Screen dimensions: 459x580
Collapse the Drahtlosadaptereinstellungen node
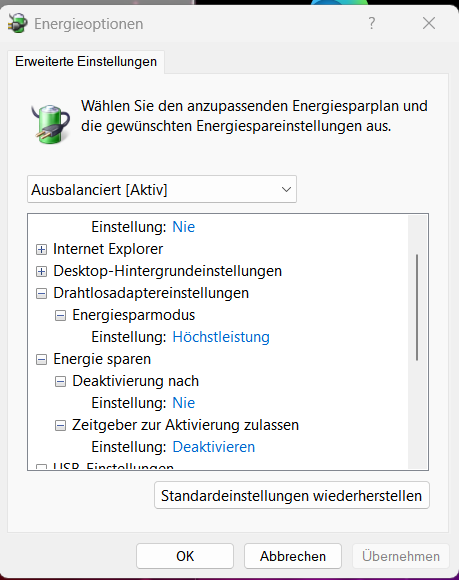point(41,293)
